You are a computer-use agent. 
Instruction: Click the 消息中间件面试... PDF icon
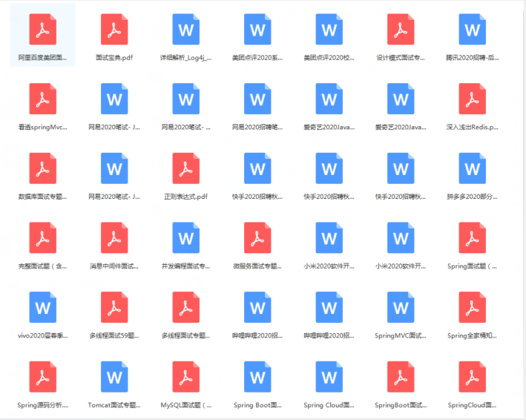[114, 237]
